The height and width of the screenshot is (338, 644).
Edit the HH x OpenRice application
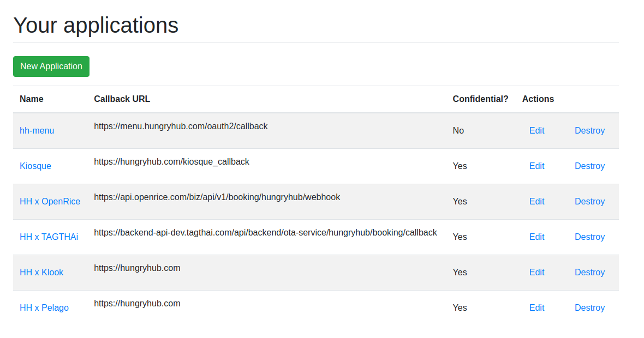(x=536, y=202)
